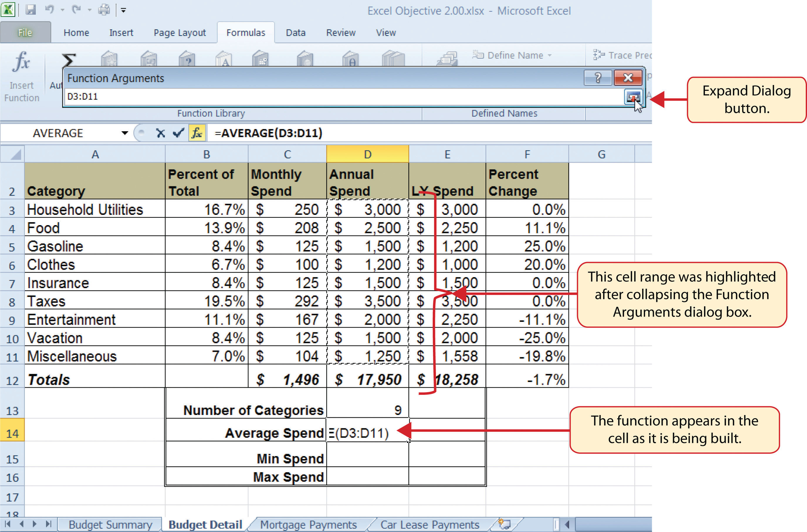Open the Name Box dropdown arrow
The width and height of the screenshot is (807, 532).
[125, 133]
